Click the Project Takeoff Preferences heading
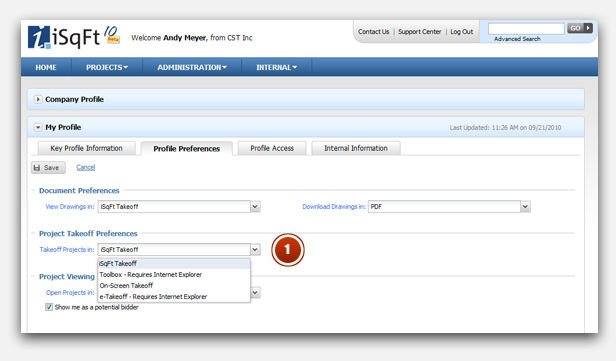 [88, 234]
